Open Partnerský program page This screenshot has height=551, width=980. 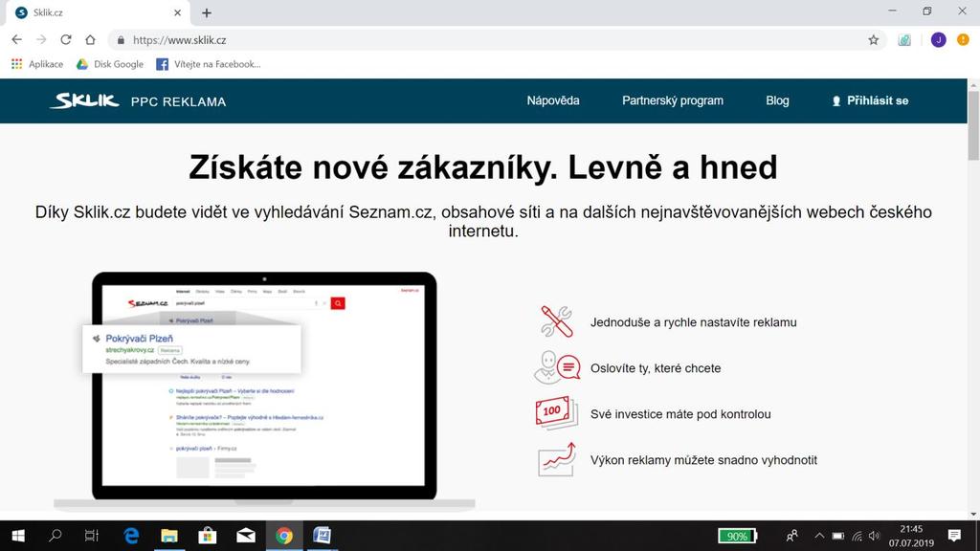(x=673, y=100)
